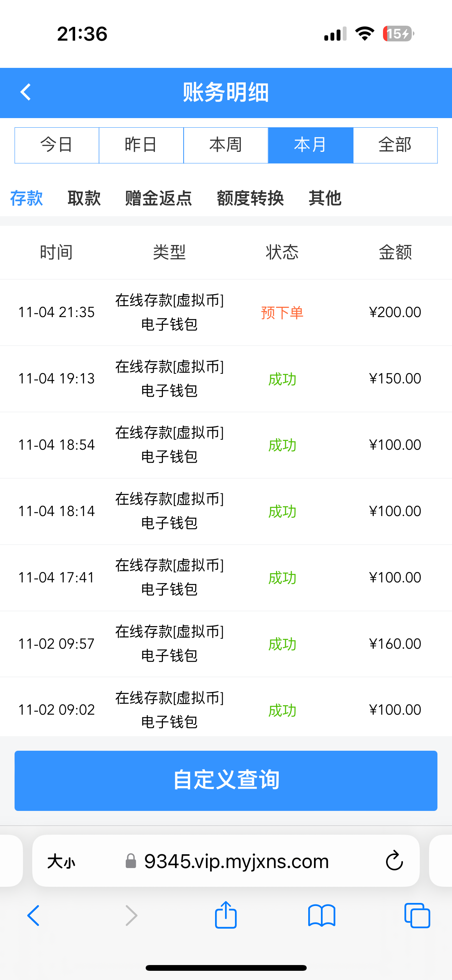
Task: Switch to 本周 date filter
Action: 226,145
